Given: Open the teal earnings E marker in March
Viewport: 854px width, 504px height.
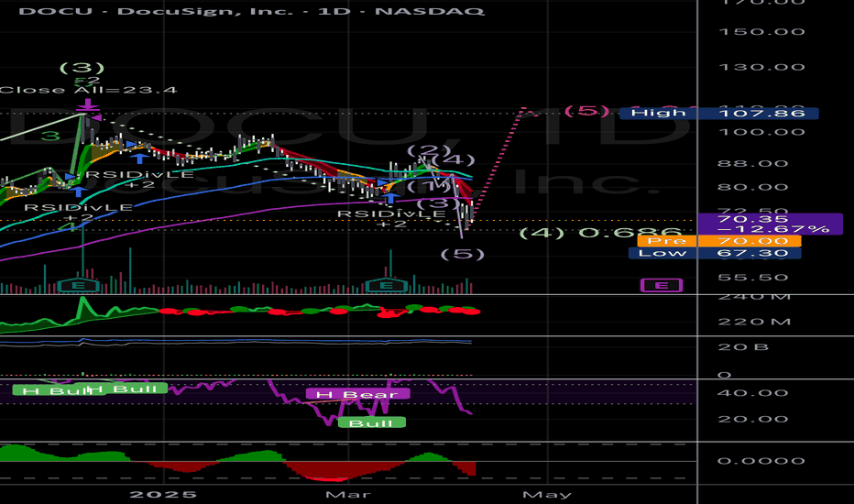Looking at the screenshot, I should (x=386, y=286).
